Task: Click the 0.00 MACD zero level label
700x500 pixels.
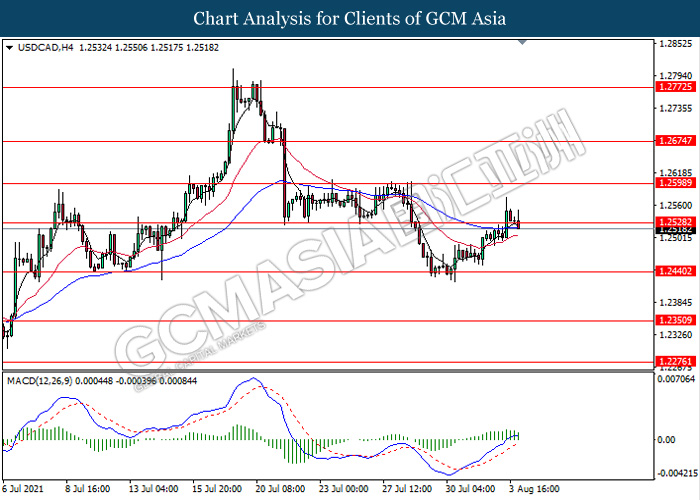Action: tap(667, 440)
